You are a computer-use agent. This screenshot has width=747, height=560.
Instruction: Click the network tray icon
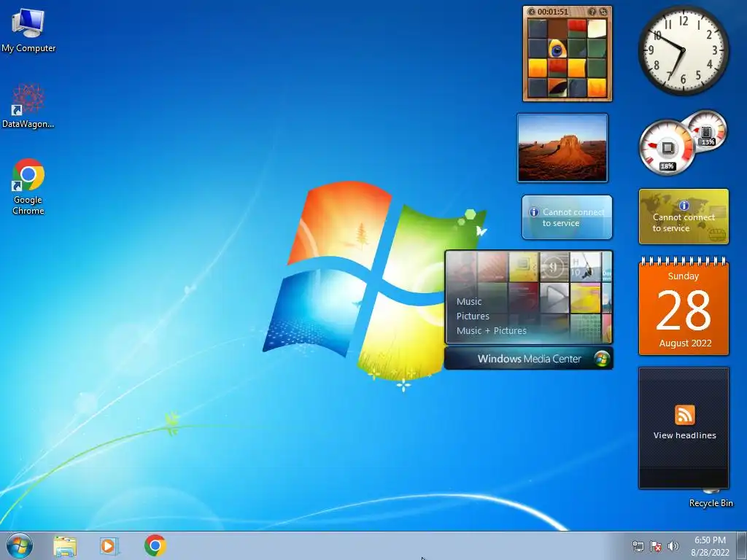(x=638, y=546)
